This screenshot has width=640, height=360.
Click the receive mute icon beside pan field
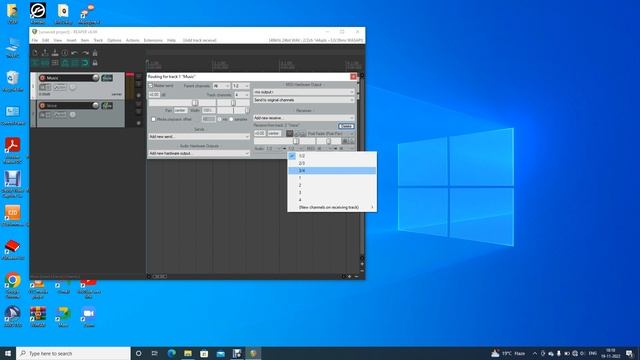pyautogui.click(x=289, y=133)
